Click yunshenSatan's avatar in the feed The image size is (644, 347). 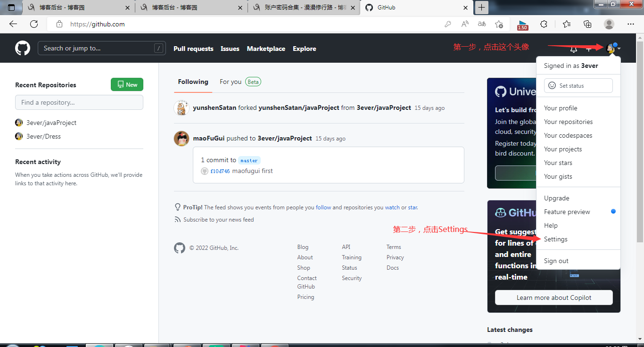(x=182, y=108)
